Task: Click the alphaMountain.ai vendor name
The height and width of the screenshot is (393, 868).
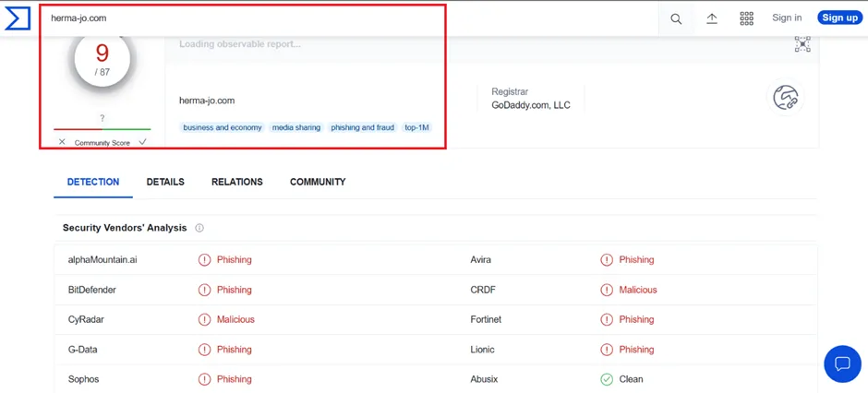Action: pyautogui.click(x=102, y=260)
